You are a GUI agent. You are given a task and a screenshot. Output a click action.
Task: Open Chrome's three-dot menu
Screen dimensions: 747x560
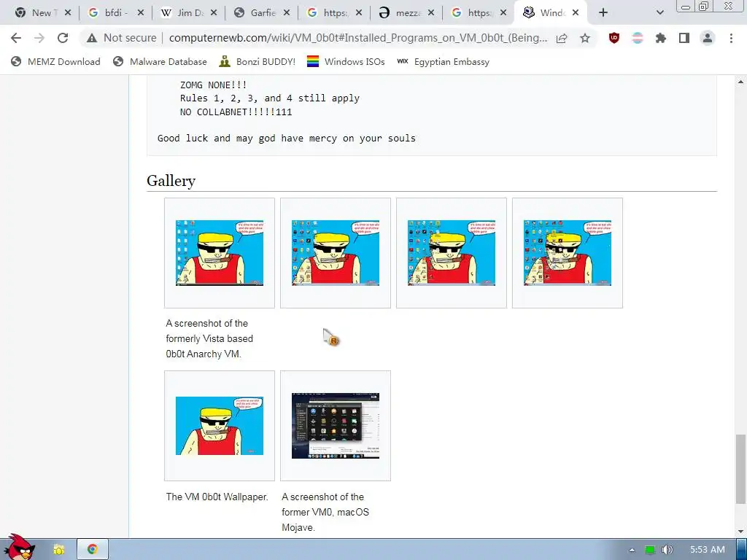click(731, 38)
